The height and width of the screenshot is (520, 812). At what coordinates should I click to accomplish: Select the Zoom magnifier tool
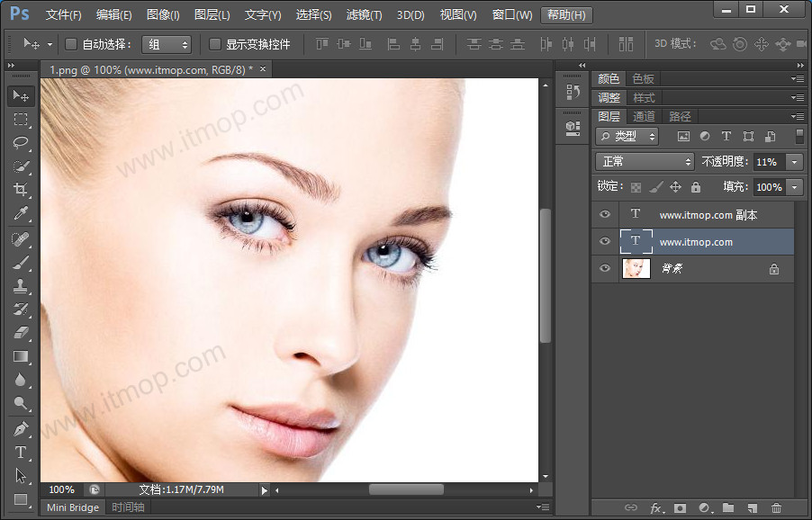coord(21,404)
